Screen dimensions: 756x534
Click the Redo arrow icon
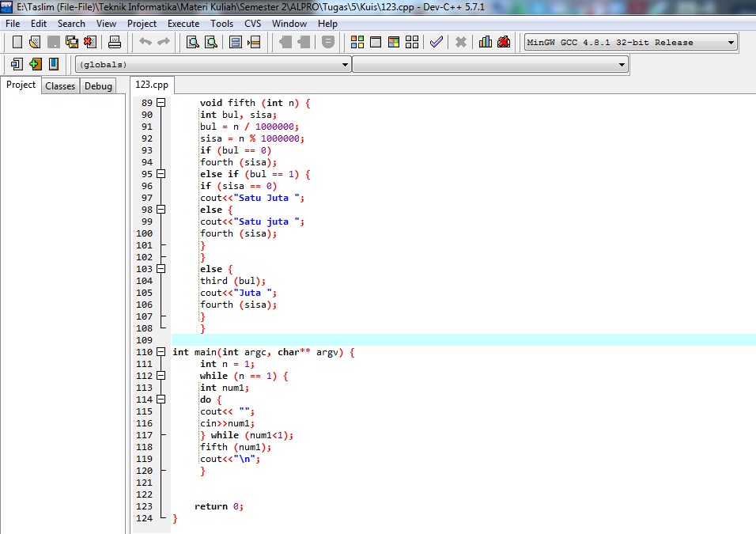tap(164, 42)
